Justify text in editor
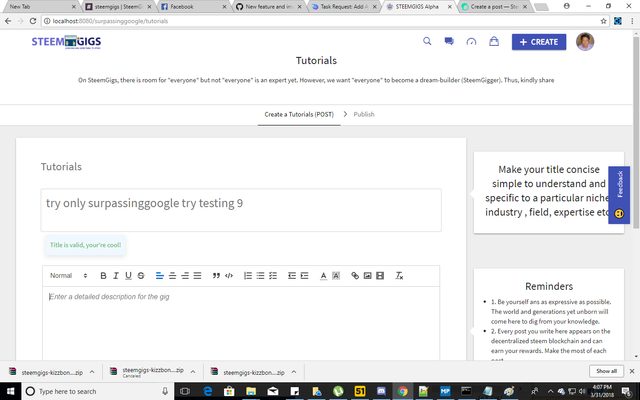The width and height of the screenshot is (640, 400). (197, 276)
